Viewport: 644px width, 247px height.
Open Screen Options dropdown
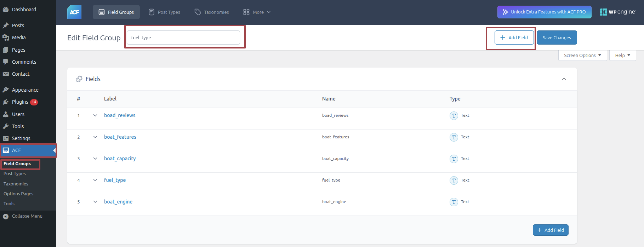[x=582, y=56]
